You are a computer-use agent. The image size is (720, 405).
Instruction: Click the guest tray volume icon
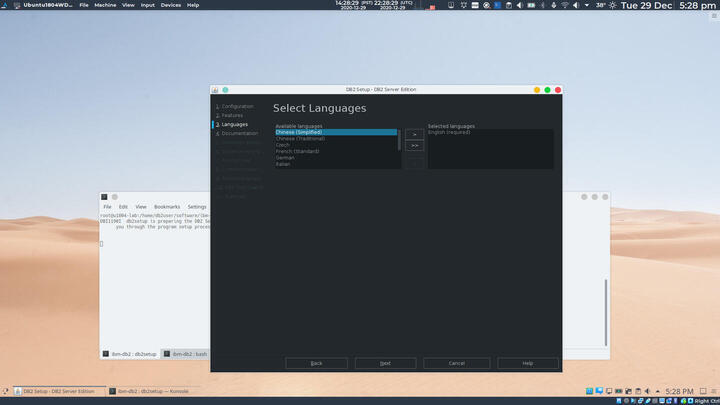[647, 391]
